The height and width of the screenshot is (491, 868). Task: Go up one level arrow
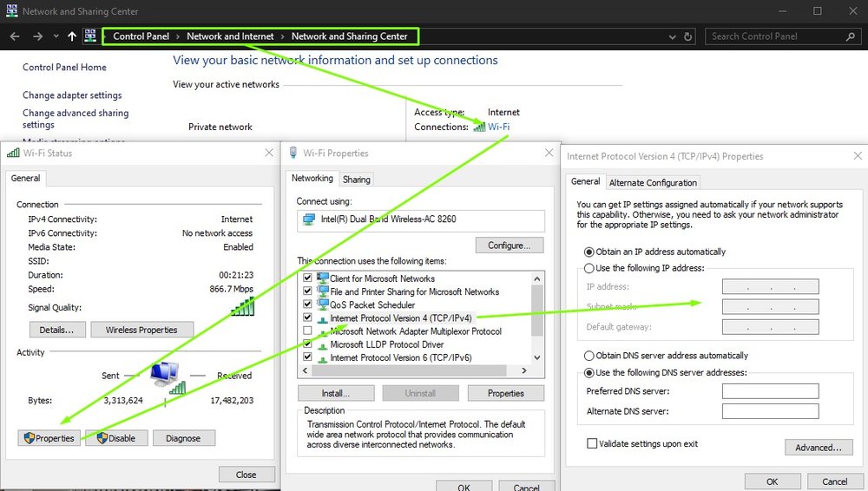[x=72, y=36]
